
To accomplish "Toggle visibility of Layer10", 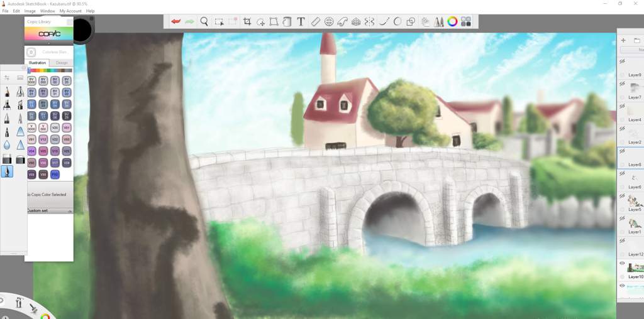I will pyautogui.click(x=623, y=264).
